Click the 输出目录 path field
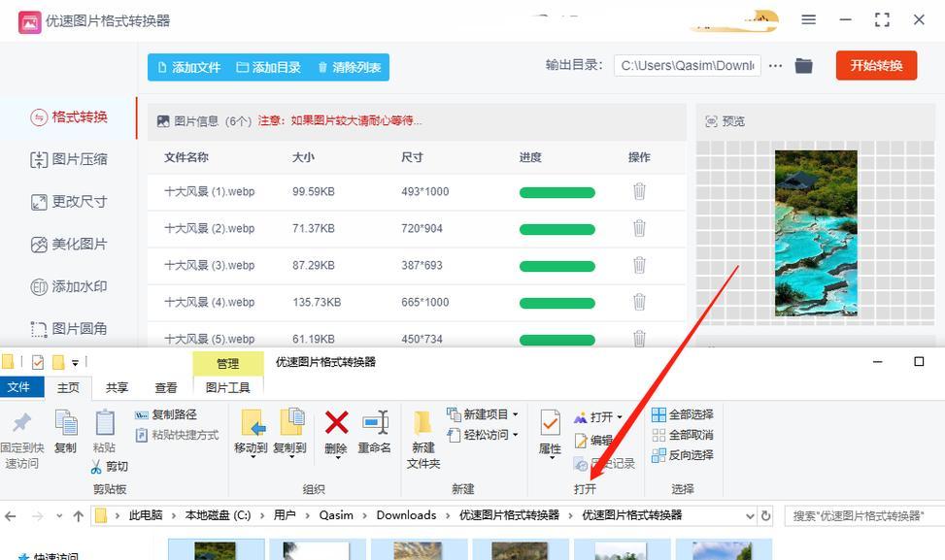This screenshot has width=945, height=560. tap(687, 66)
